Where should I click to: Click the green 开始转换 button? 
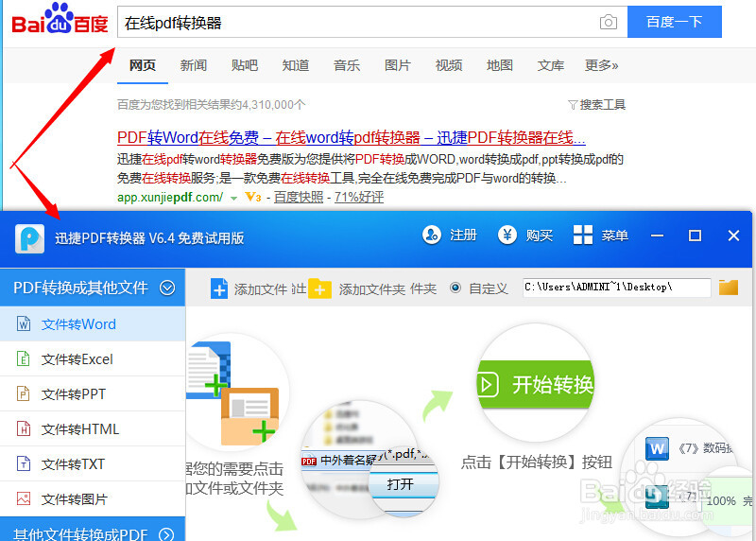(x=535, y=385)
